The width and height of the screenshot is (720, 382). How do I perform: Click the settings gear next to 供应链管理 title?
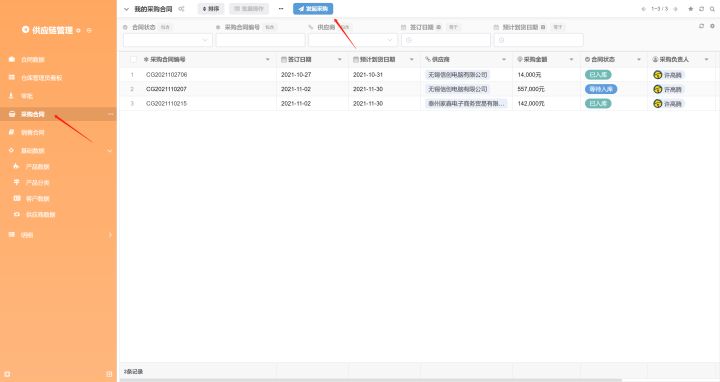tap(79, 30)
